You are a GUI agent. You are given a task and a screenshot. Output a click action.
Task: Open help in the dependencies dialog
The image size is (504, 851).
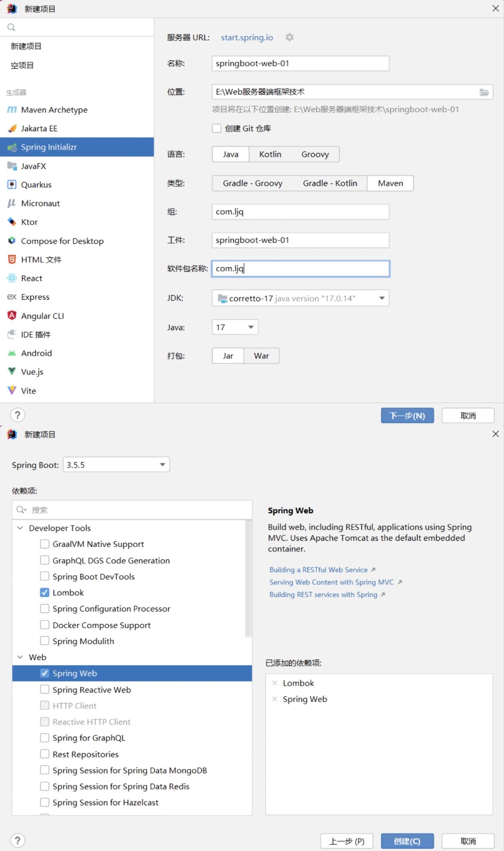17,840
